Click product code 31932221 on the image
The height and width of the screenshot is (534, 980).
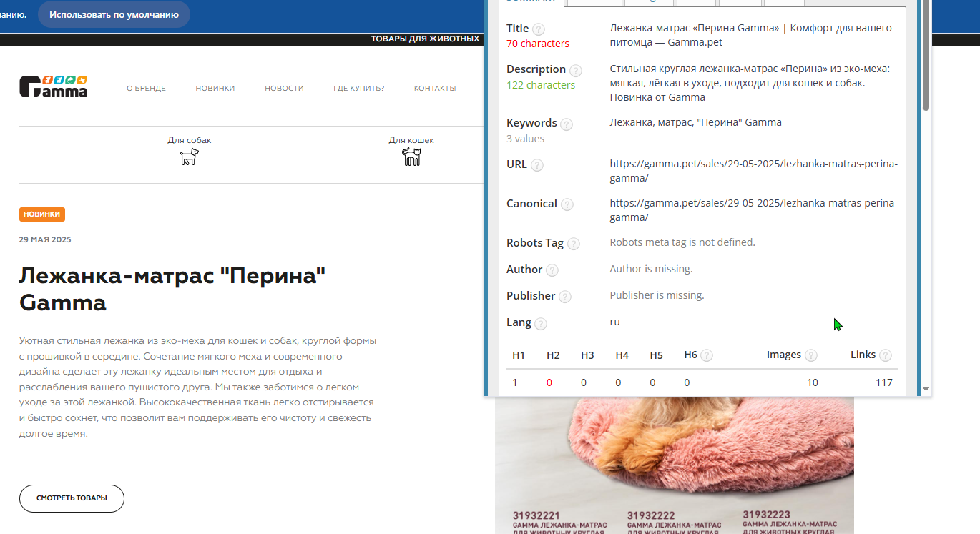coord(536,515)
